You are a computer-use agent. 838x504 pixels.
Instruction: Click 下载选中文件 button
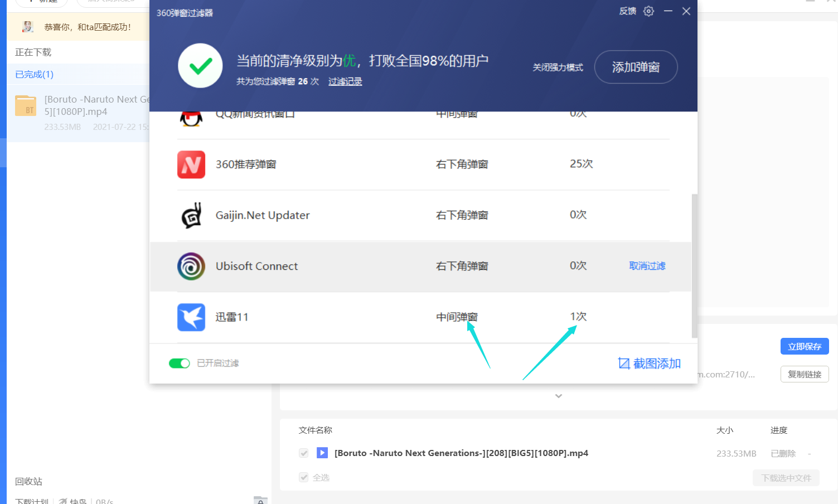[786, 478]
